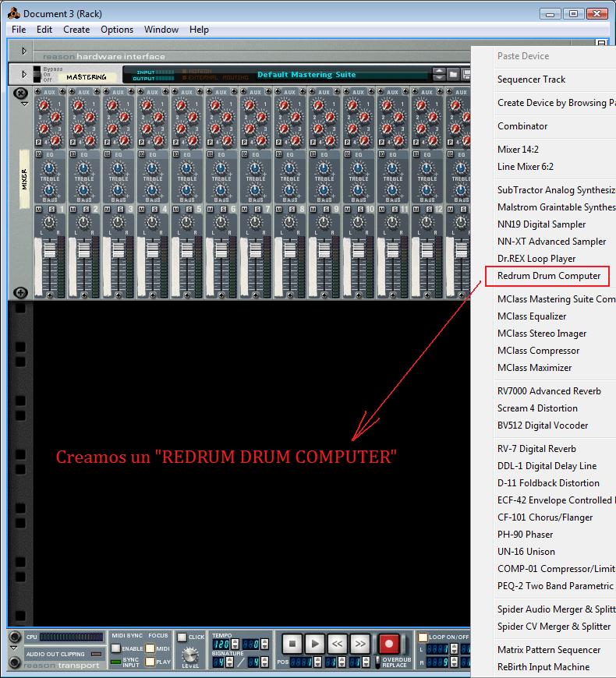Screen dimensions: 616x678
Task: Click the tempo BPM stepper arrows
Action: coord(235,644)
